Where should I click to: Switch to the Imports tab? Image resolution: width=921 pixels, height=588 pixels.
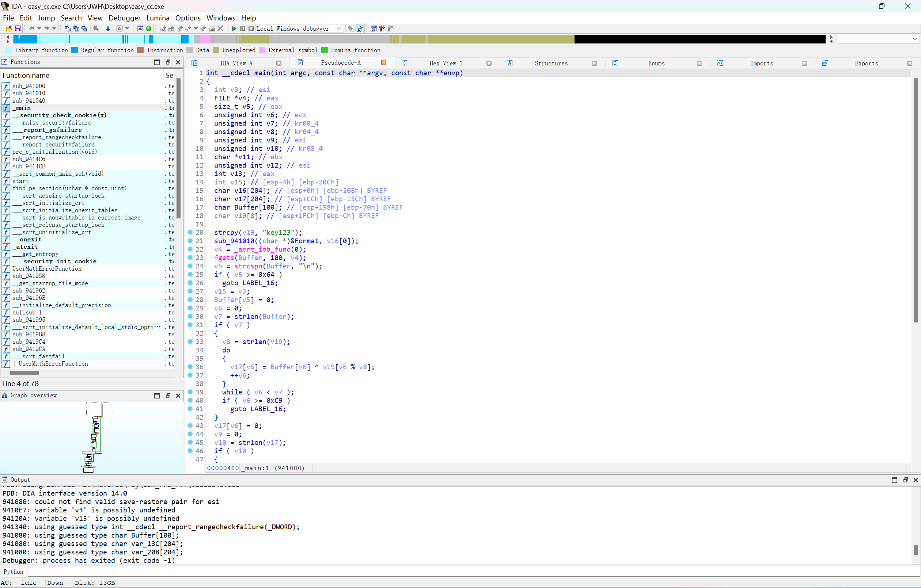761,63
